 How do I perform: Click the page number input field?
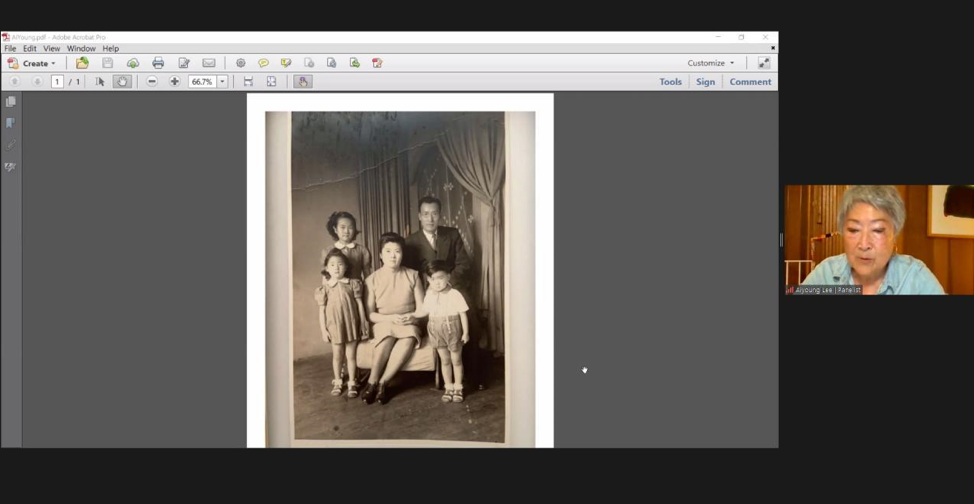57,81
